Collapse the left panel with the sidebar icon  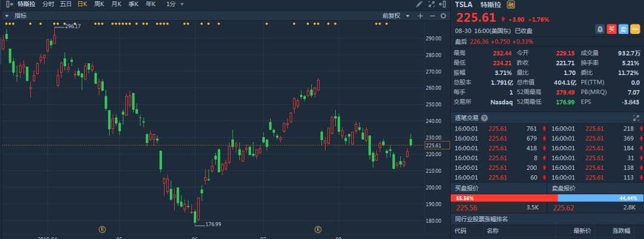click(10, 4)
